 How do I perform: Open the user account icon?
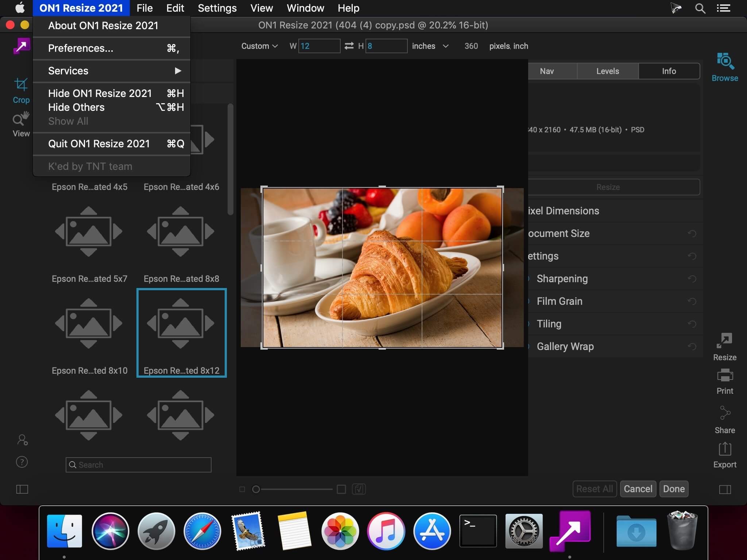tap(22, 440)
